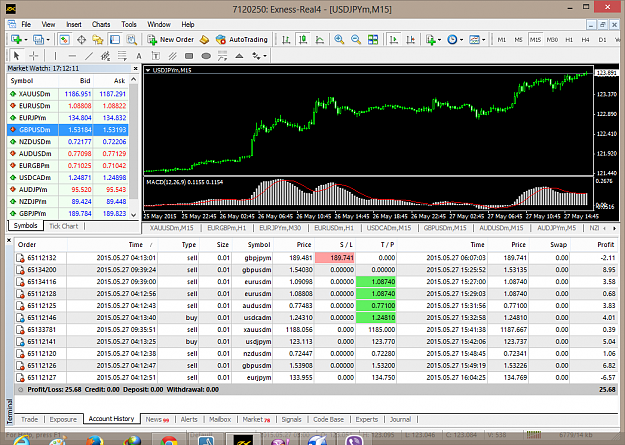Open the MetaEditor book icon
Image resolution: width=625 pixels, height=445 pixels.
click(204, 39)
